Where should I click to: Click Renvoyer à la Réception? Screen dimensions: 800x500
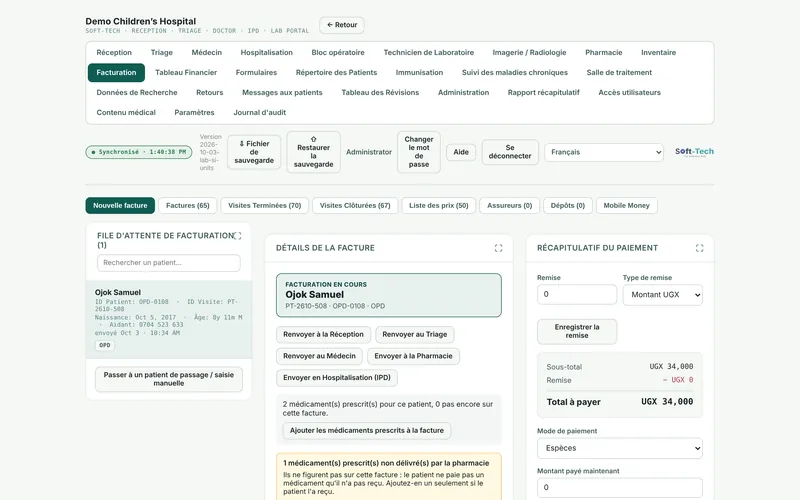(x=323, y=335)
